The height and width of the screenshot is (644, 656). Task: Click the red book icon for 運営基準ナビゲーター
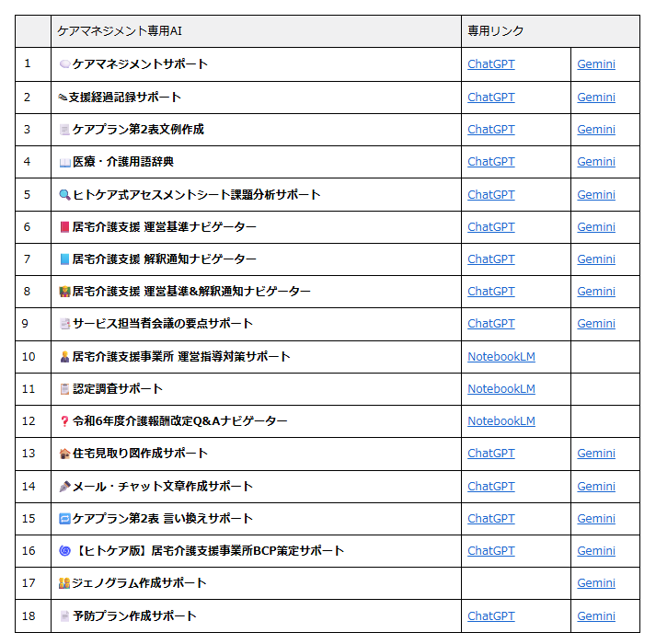(64, 227)
